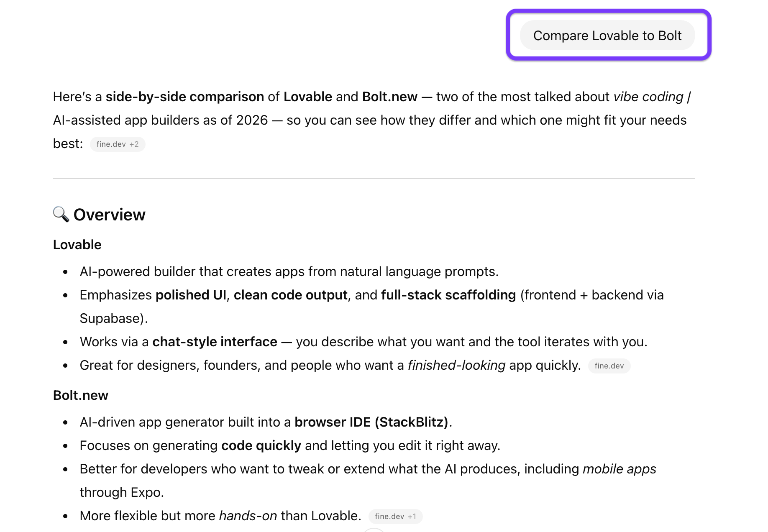Click the italic "hands-on" text
The width and height of the screenshot is (768, 532).
coord(248,516)
